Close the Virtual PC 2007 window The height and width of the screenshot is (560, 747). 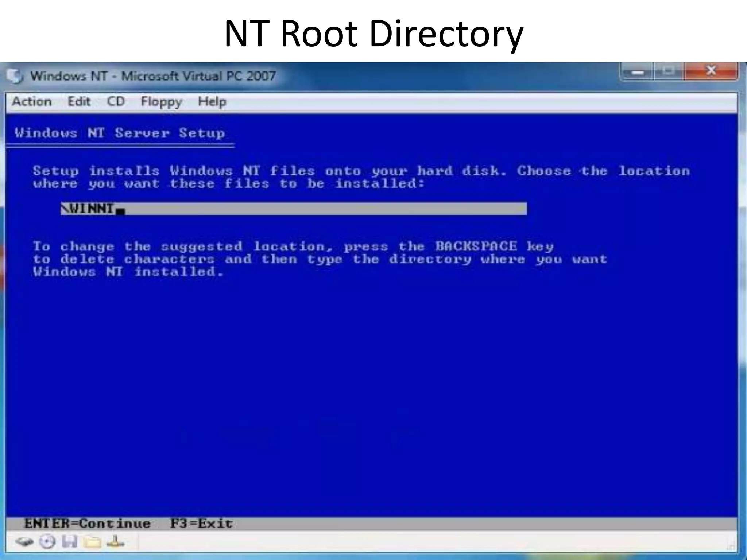pos(711,71)
